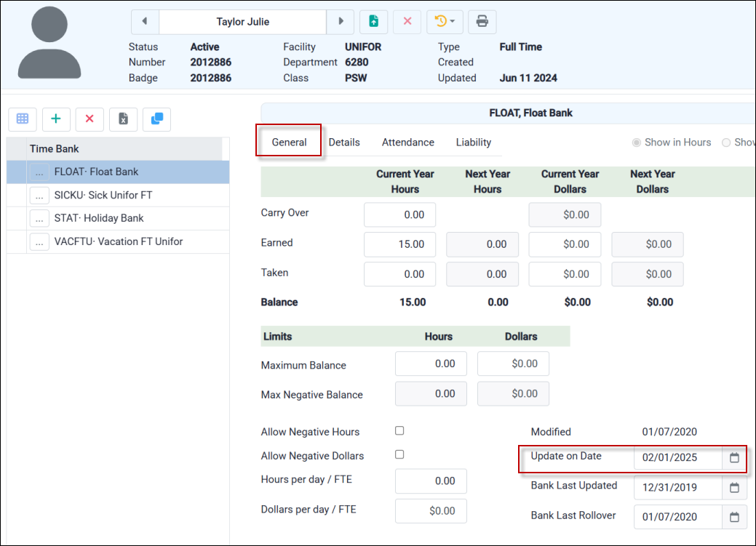Click the blue copy banks icon
The height and width of the screenshot is (546, 756).
156,119
